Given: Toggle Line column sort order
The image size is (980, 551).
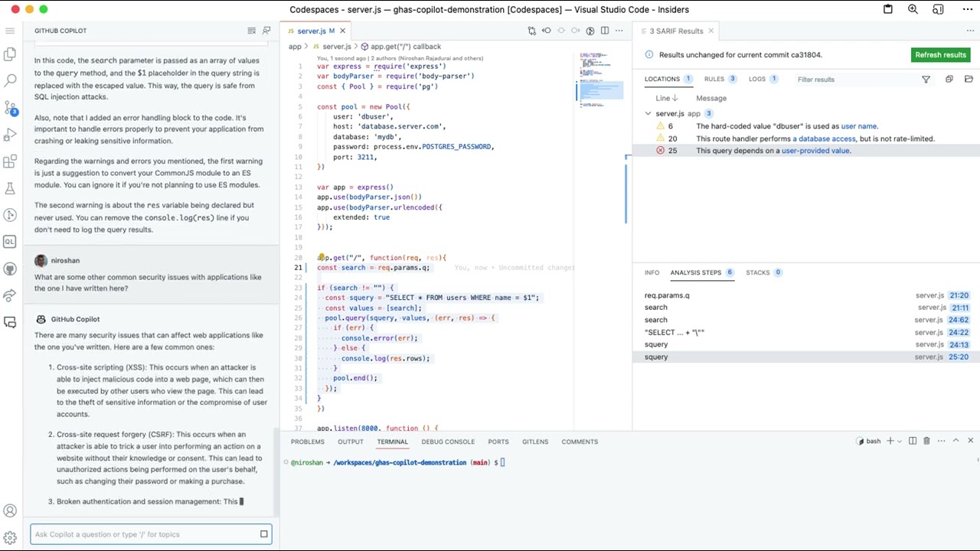Looking at the screenshot, I should point(663,98).
